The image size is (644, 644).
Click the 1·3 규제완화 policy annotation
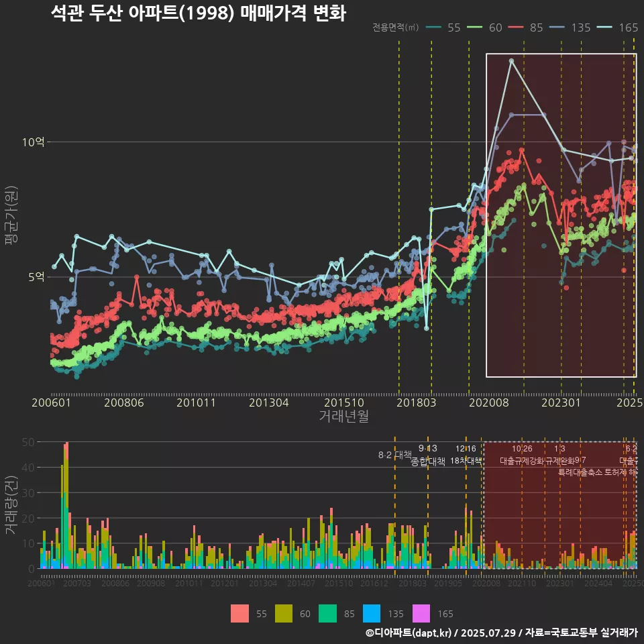(x=559, y=455)
